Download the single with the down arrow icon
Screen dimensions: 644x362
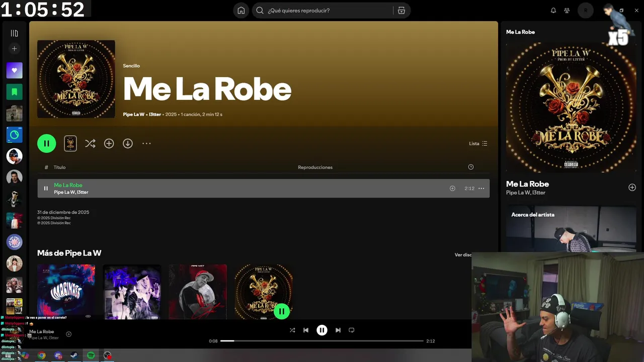(x=128, y=143)
